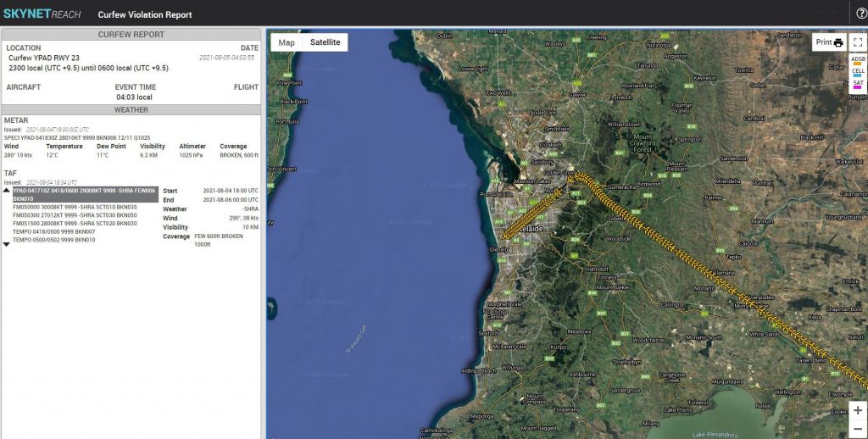Click the TAF start time 2021-08-04 18:00 UTC
Screen dimensions: 868x439
pyautogui.click(x=231, y=191)
